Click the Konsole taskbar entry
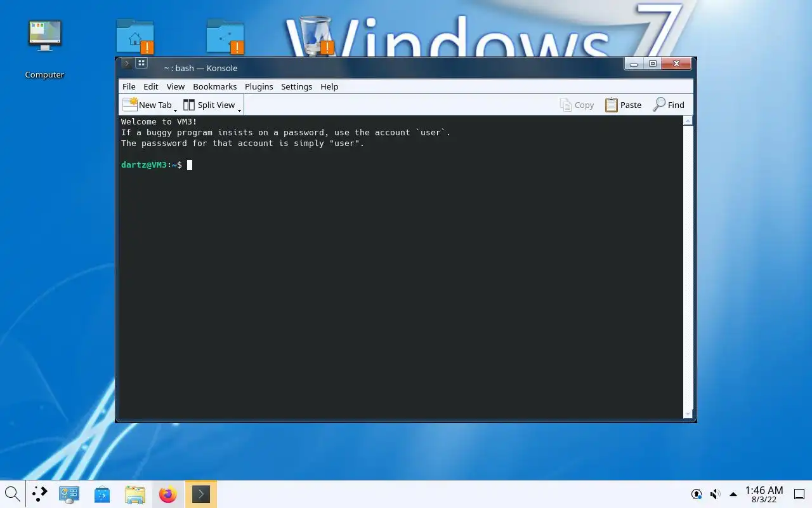 (x=201, y=494)
